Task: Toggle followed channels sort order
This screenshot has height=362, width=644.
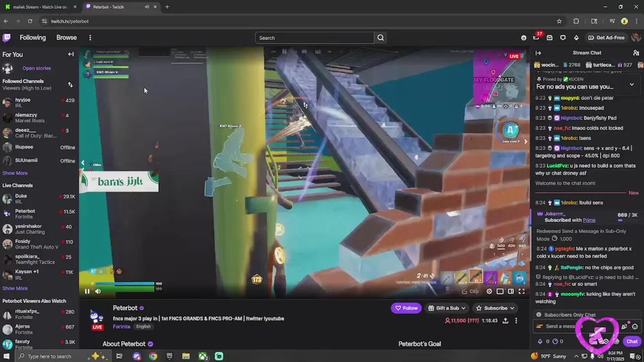Action: pyautogui.click(x=70, y=84)
